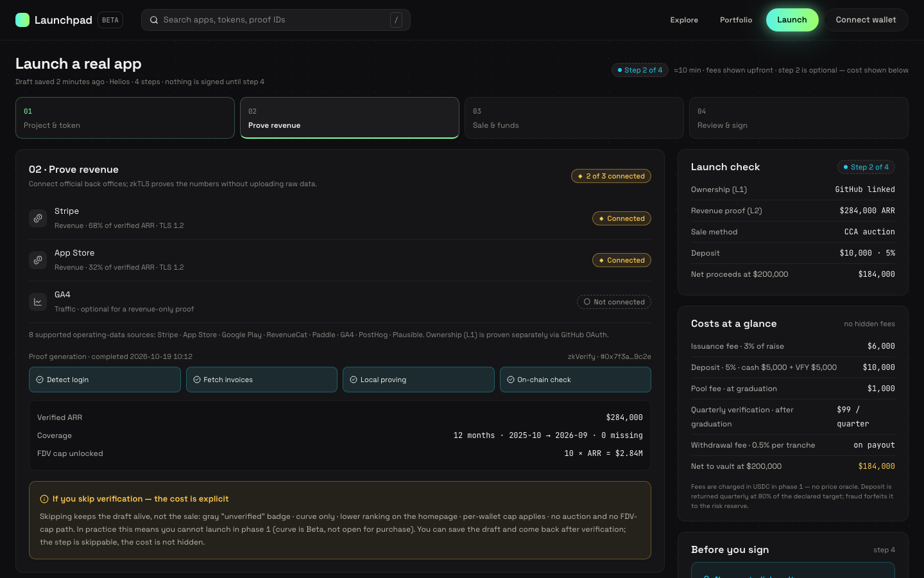The width and height of the screenshot is (924, 578).
Task: Connect GA4 via Not connected pill
Action: [x=614, y=302]
